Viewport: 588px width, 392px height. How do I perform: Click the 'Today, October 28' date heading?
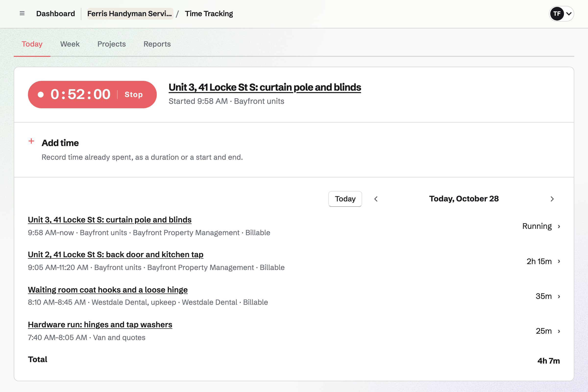(464, 199)
